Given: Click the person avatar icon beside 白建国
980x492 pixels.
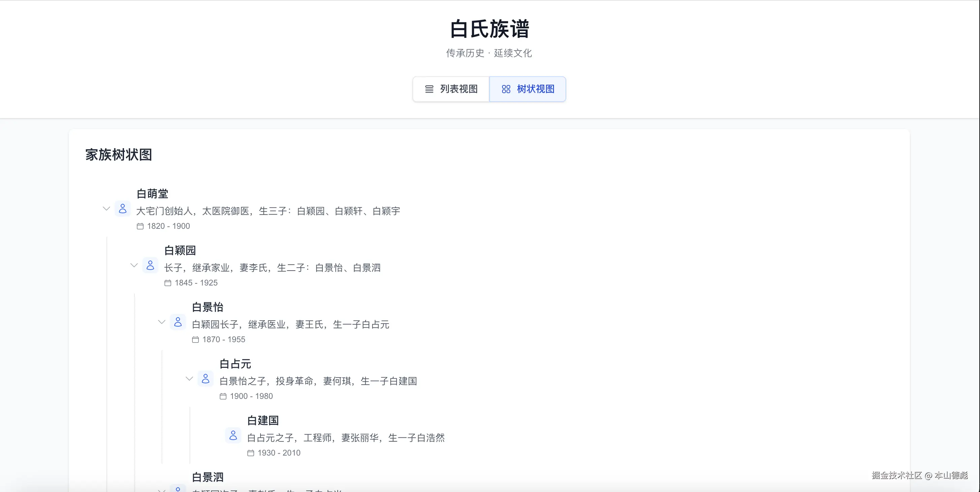Looking at the screenshot, I should point(233,435).
